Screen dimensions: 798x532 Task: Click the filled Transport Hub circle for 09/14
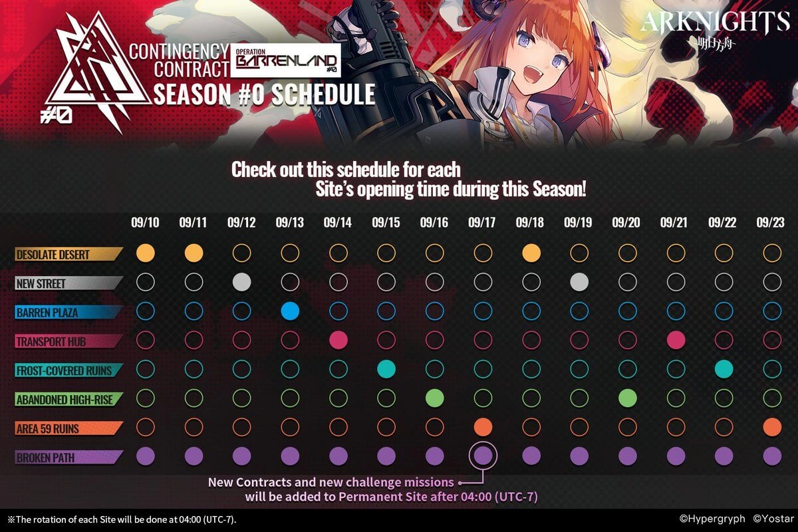(338, 339)
